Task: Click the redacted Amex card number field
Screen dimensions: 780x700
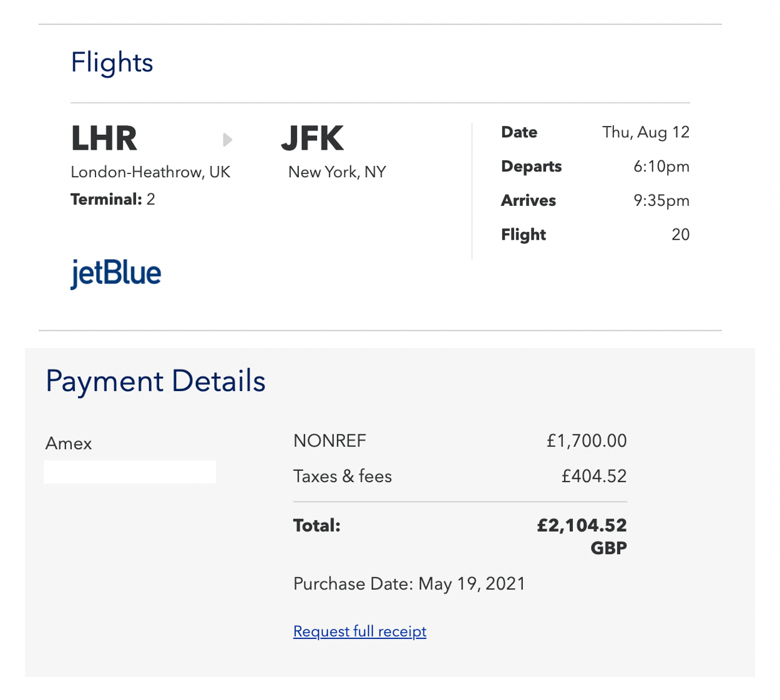Action: (130, 472)
